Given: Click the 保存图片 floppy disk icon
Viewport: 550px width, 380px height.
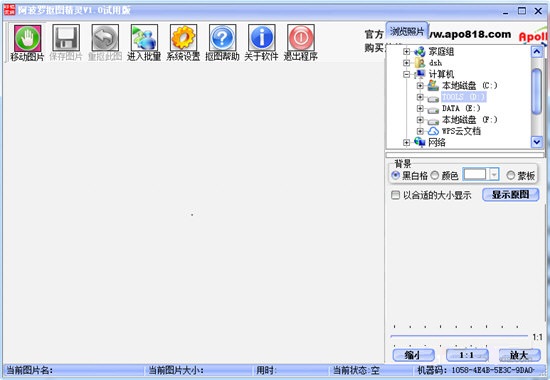Looking at the screenshot, I should pos(66,38).
